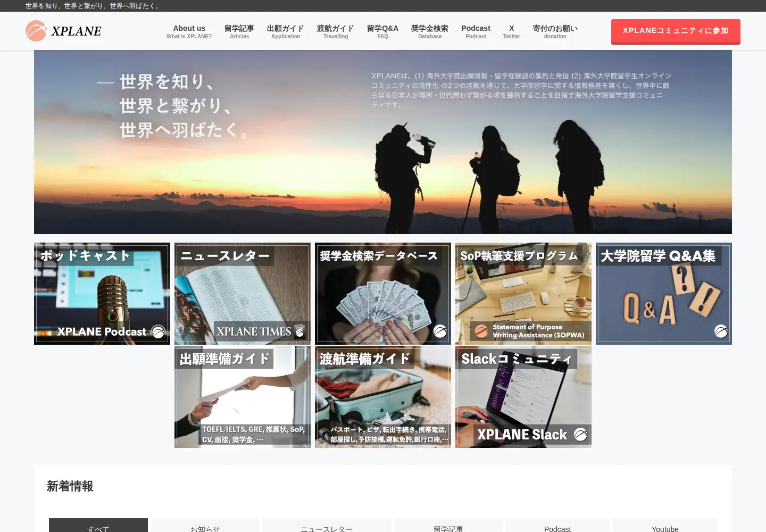Open the SoP執筆支援プログラム tile
This screenshot has width=766, height=532.
523,294
